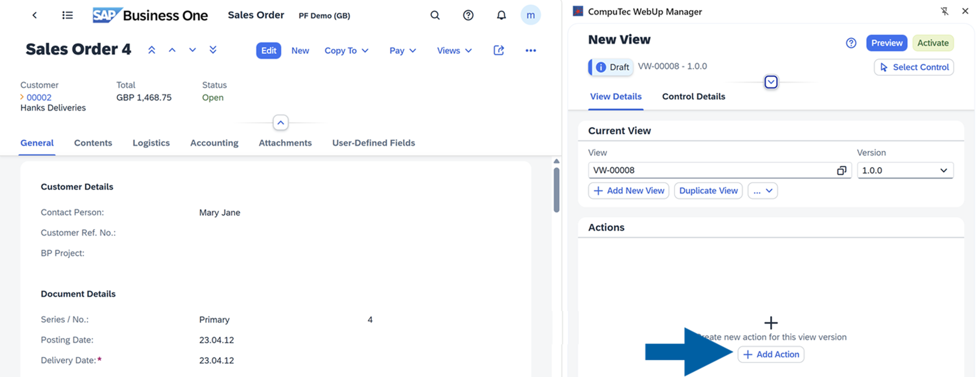The height and width of the screenshot is (377, 980).
Task: Click the back arrow in the top bar
Action: pyautogui.click(x=35, y=15)
